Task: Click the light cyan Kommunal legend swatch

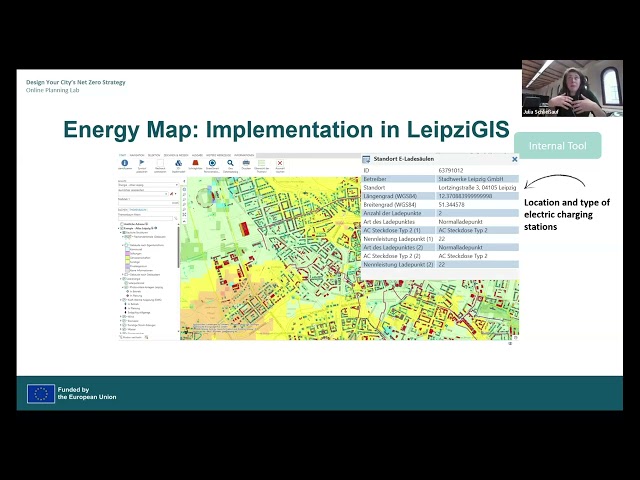Action: tap(127, 249)
